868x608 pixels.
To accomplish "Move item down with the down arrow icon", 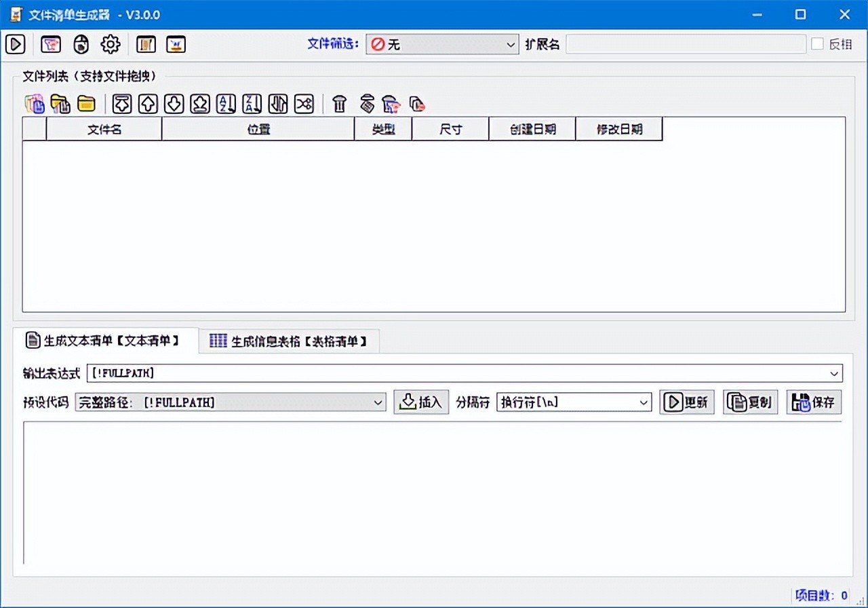I will coord(174,104).
